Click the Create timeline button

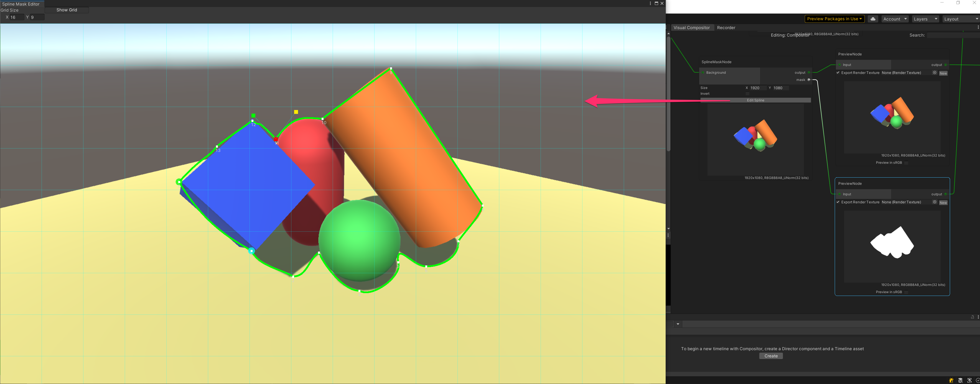[771, 356]
